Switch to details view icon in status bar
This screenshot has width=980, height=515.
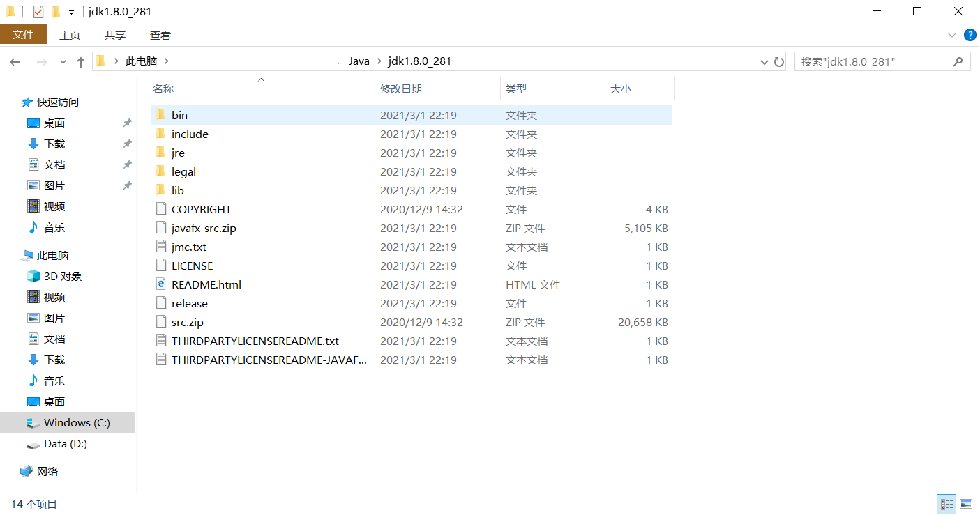(x=947, y=503)
